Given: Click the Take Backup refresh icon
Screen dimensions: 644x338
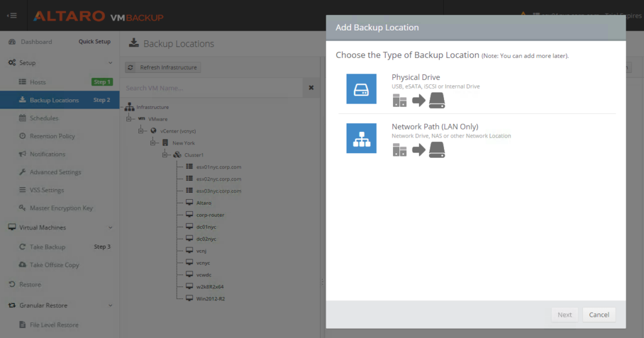Looking at the screenshot, I should [22, 247].
